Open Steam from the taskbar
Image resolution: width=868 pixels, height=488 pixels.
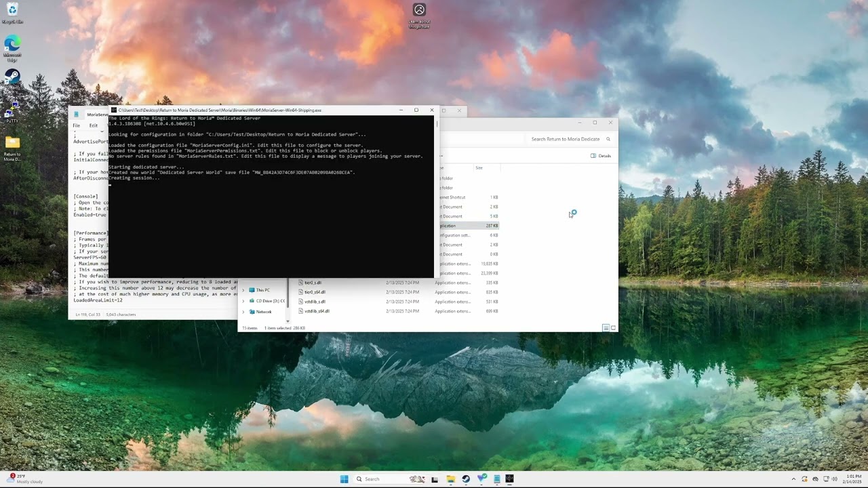(466, 479)
